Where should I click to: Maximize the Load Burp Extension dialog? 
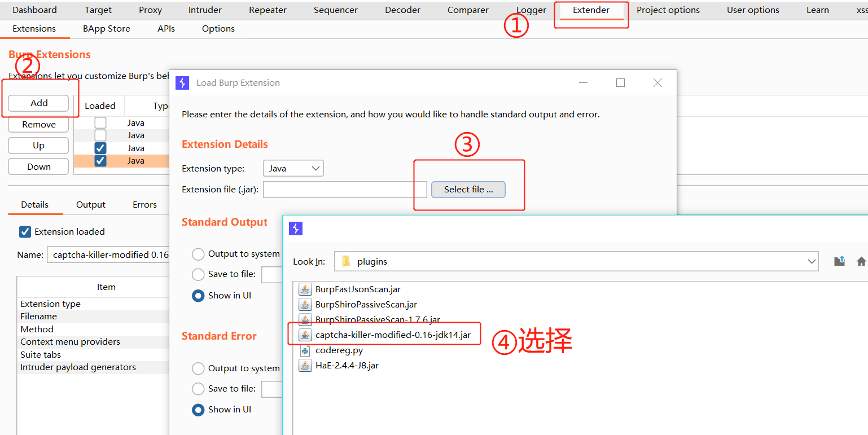coord(621,83)
